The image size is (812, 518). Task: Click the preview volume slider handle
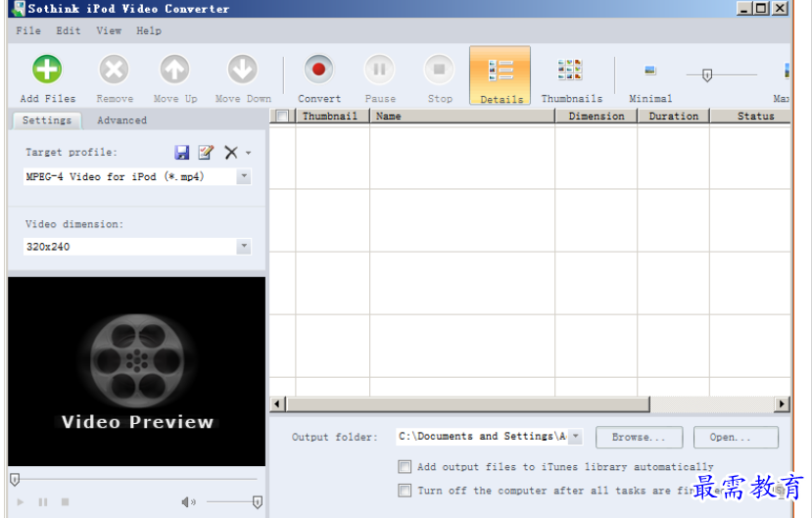pyautogui.click(x=258, y=502)
